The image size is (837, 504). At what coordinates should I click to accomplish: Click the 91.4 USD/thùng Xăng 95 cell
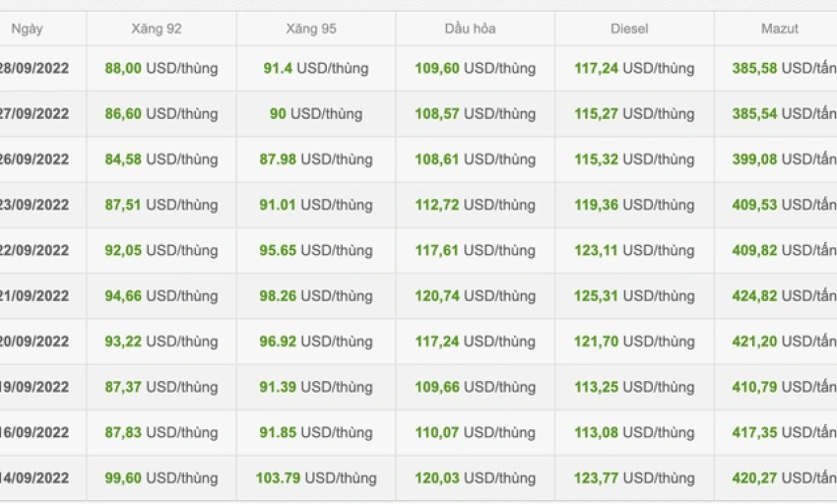tap(316, 68)
